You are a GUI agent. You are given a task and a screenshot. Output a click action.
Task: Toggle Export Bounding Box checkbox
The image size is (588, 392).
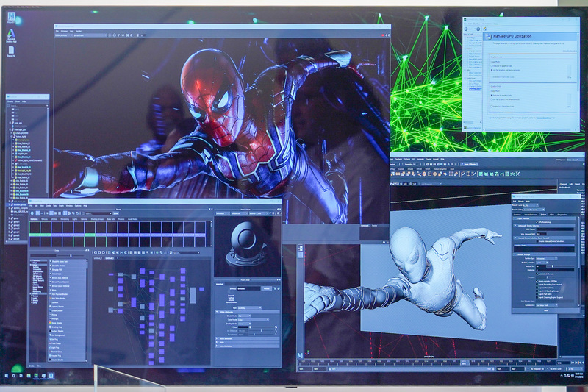pos(537,285)
